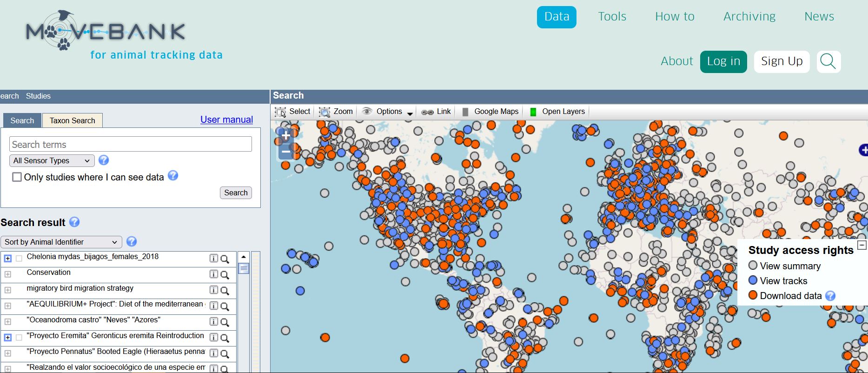Expand the Proyecto Eremita study tree
The height and width of the screenshot is (373, 868).
pos(7,337)
